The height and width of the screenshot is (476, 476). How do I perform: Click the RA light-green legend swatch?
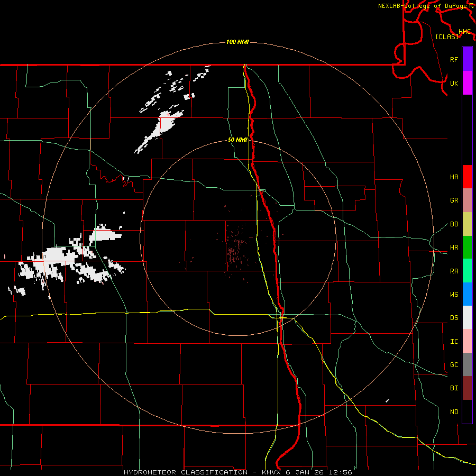(x=467, y=271)
